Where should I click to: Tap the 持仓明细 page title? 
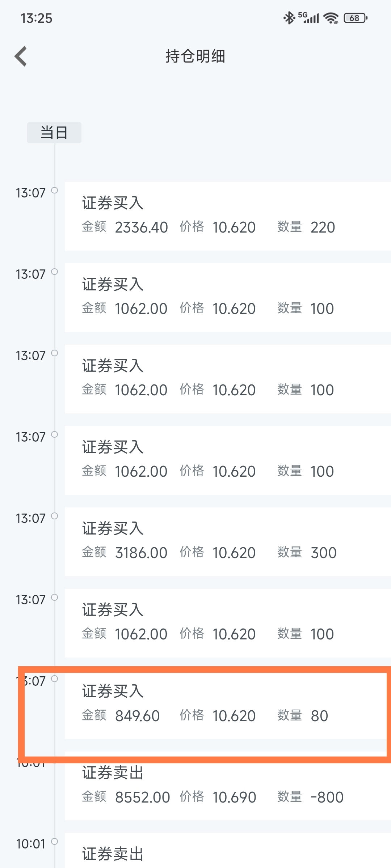coord(195,56)
